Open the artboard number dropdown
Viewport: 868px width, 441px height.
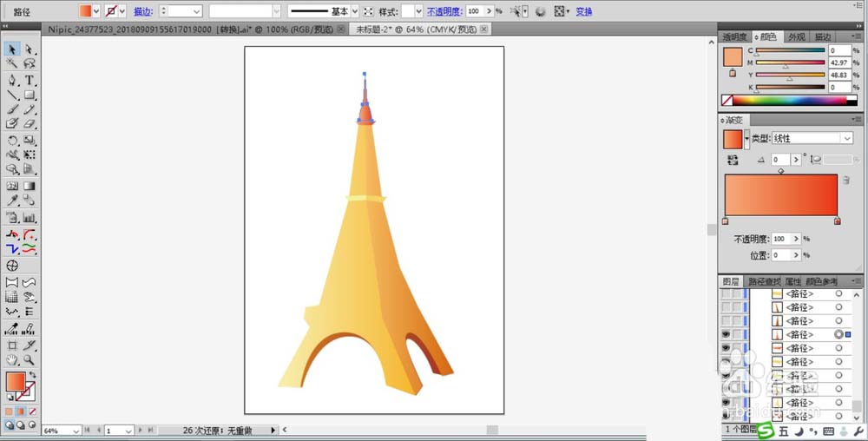[x=128, y=431]
